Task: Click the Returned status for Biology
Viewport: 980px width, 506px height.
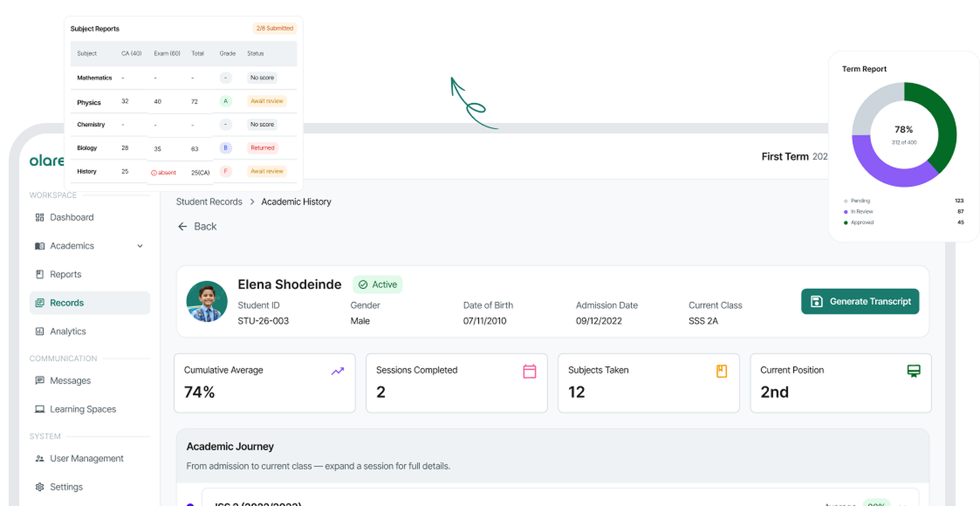Action: click(x=262, y=148)
